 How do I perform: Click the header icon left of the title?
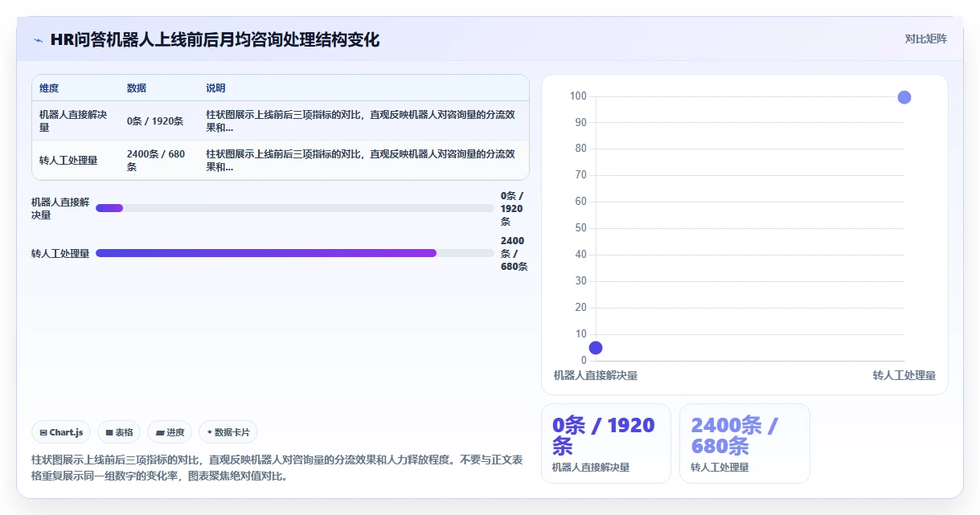click(x=38, y=40)
